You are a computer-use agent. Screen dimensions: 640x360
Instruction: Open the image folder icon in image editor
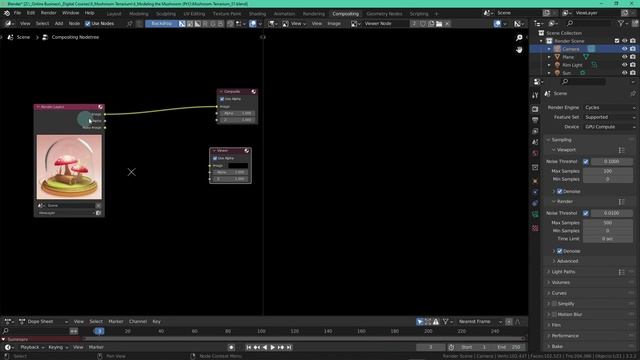click(x=439, y=24)
